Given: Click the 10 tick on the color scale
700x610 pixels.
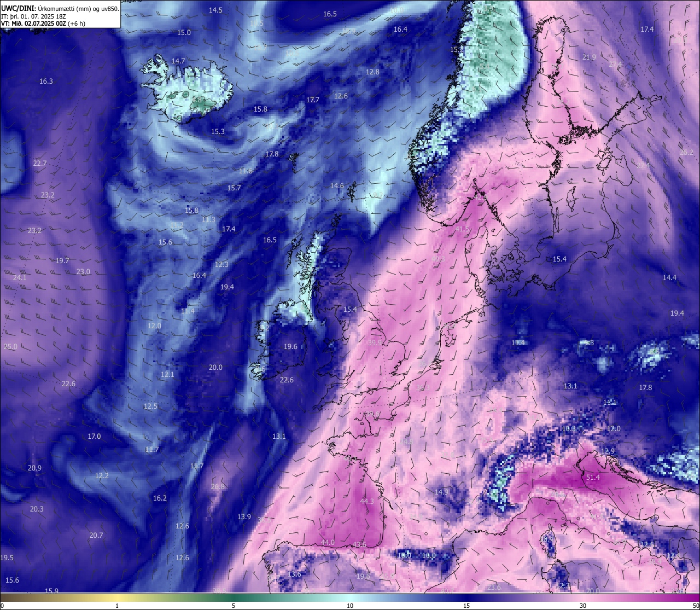Looking at the screenshot, I should [x=350, y=606].
